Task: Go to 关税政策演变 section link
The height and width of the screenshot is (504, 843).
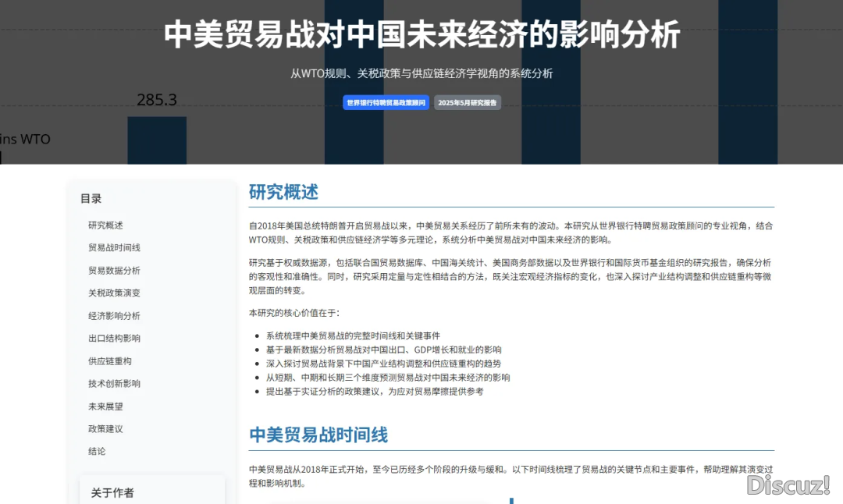Action: pyautogui.click(x=114, y=293)
